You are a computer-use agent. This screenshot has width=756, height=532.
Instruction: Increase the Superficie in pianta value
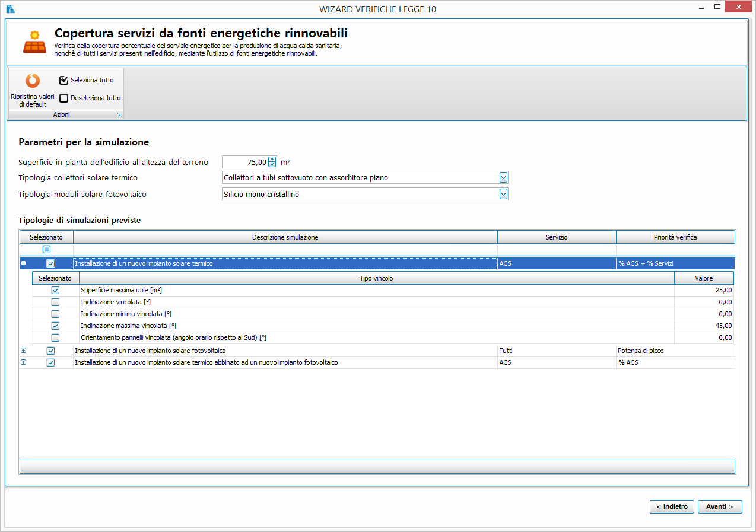coord(272,159)
